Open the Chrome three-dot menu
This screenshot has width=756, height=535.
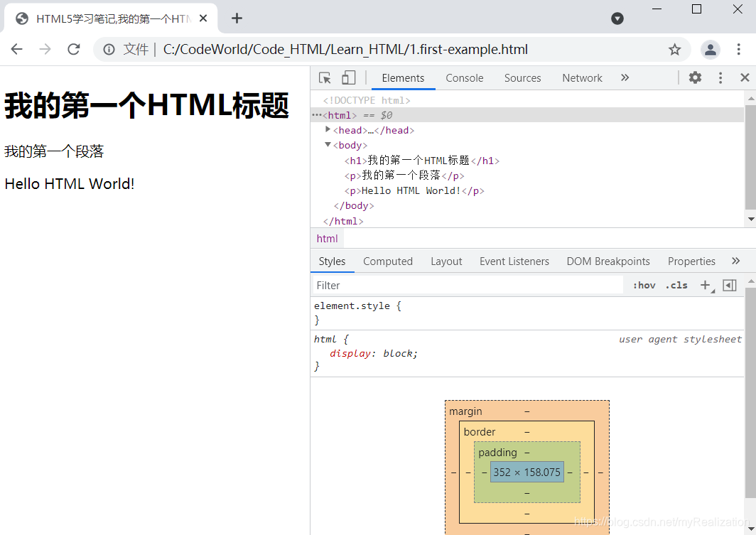tap(738, 49)
